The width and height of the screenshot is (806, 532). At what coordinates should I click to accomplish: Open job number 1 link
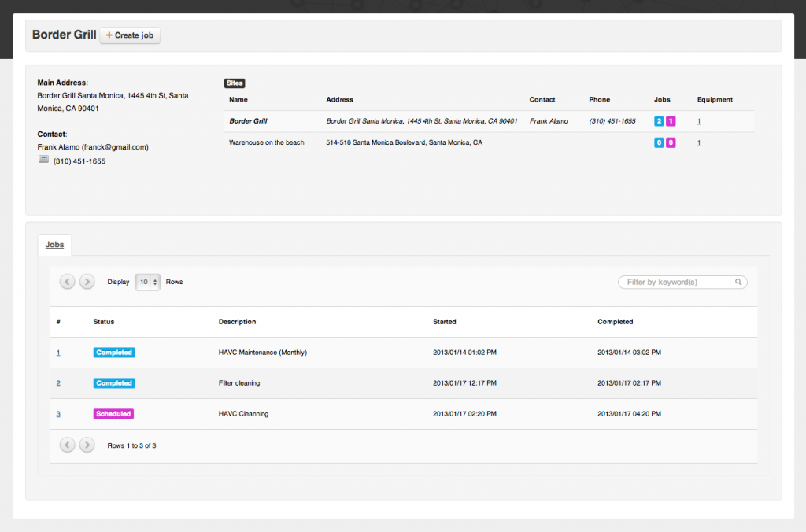click(58, 353)
